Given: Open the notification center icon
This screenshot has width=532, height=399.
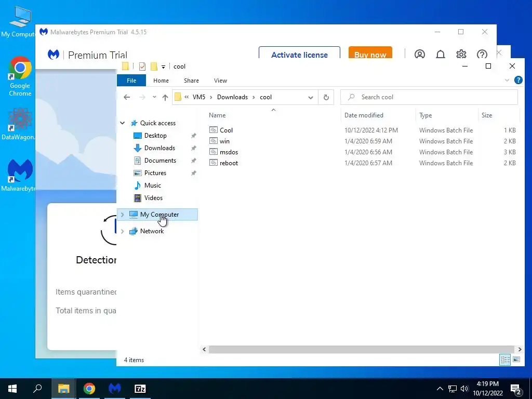Looking at the screenshot, I should 516,389.
